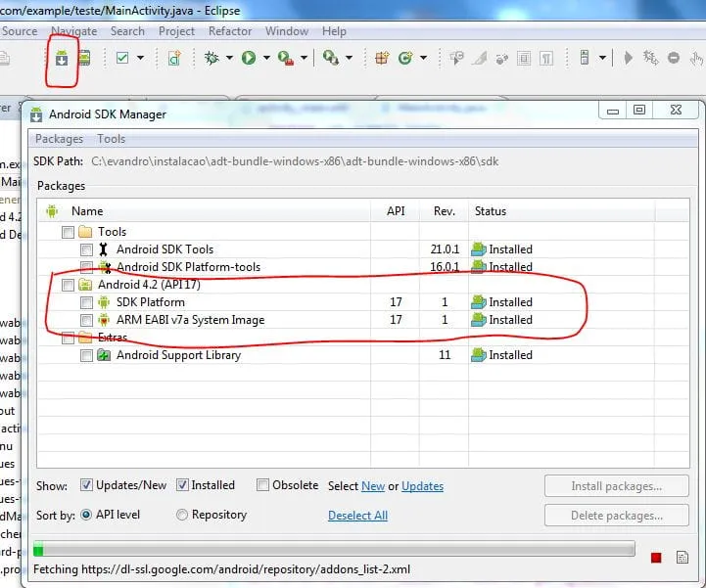The height and width of the screenshot is (588, 706).
Task: Open External Tools dropdown arrow
Action: (304, 58)
